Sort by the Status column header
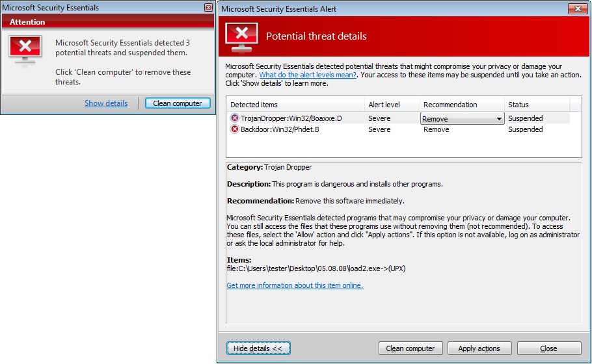The image size is (592, 364). click(537, 105)
